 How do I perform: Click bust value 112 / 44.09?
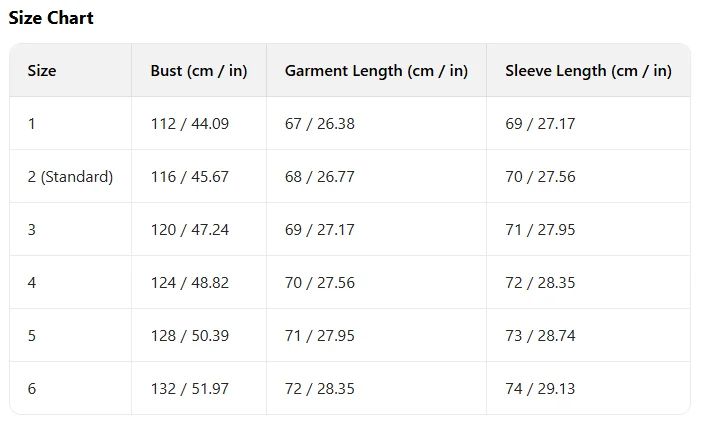pyautogui.click(x=189, y=124)
